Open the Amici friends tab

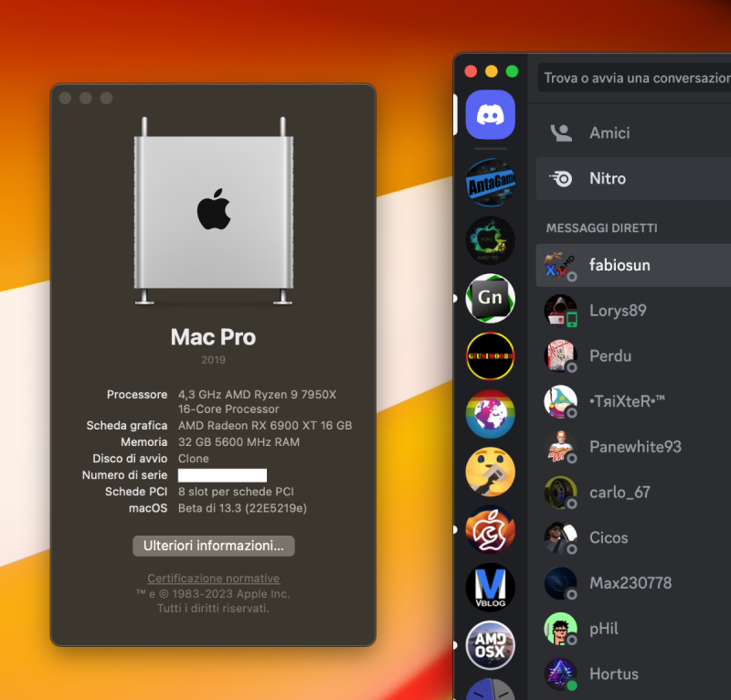pos(633,133)
